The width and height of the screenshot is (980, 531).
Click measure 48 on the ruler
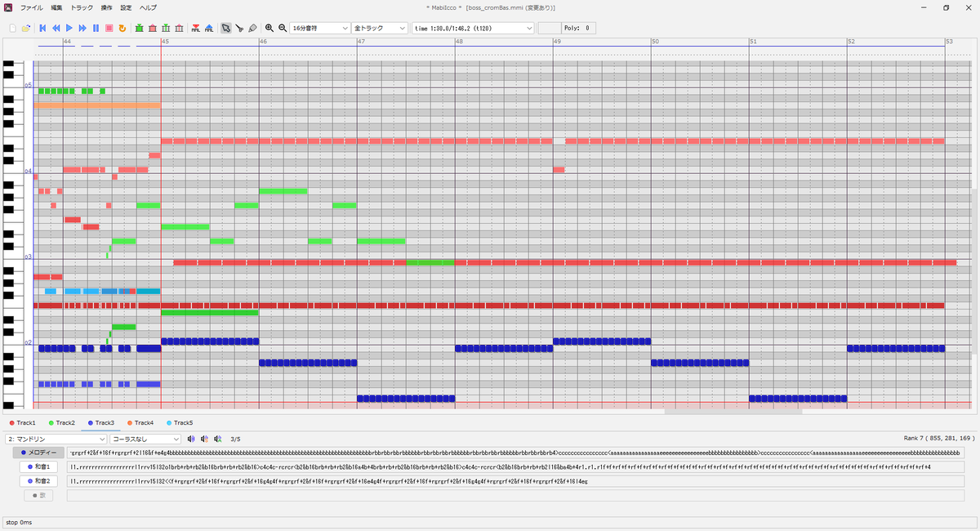tap(459, 41)
